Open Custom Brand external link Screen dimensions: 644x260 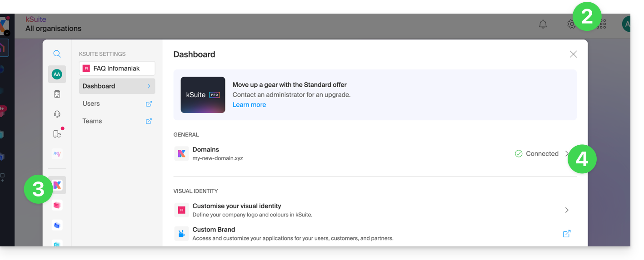[567, 234]
